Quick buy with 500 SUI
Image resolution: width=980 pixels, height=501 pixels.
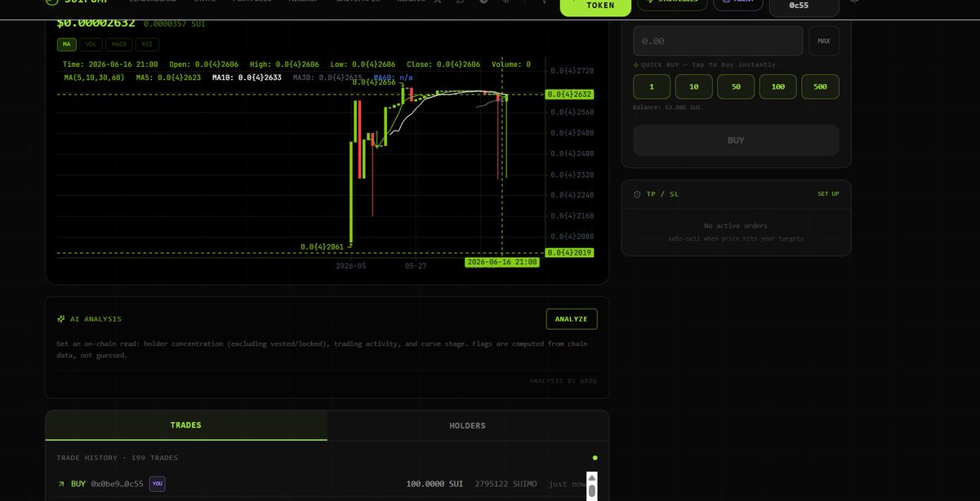tap(820, 86)
